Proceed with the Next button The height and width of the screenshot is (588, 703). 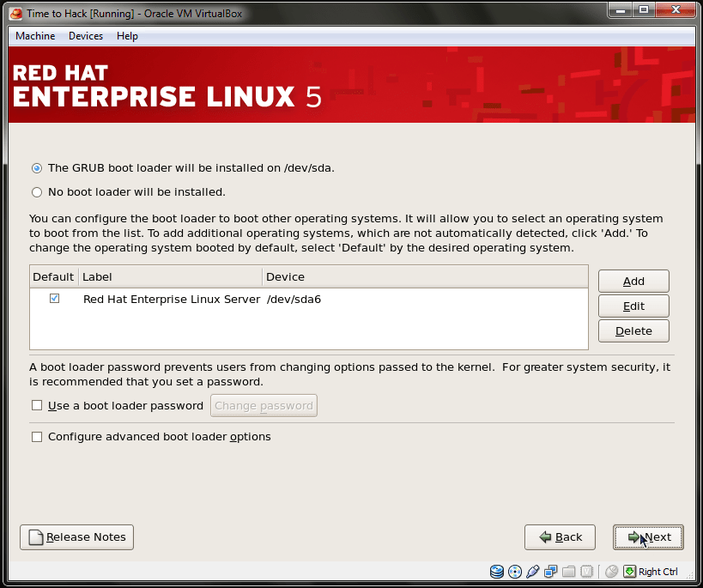tap(648, 537)
